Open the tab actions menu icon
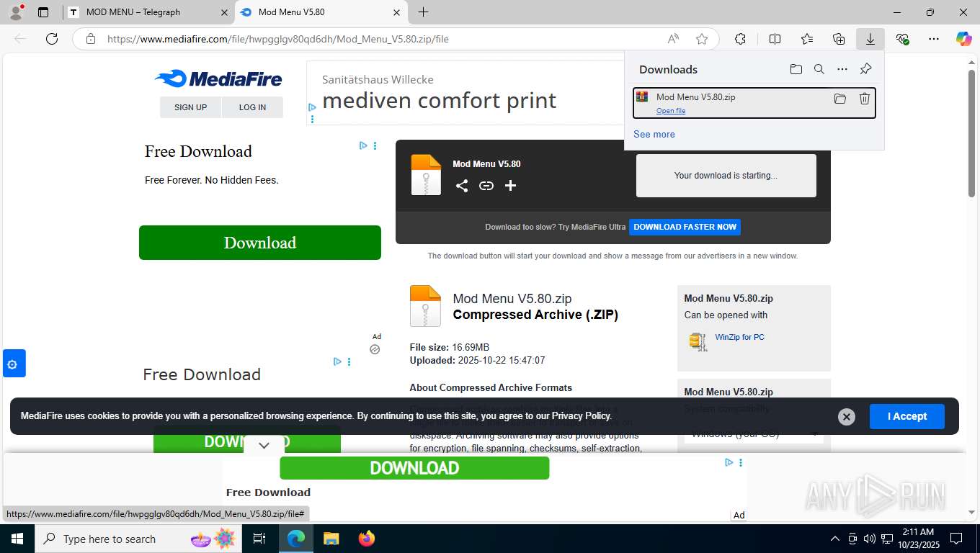The height and width of the screenshot is (553, 980). [x=43, y=12]
